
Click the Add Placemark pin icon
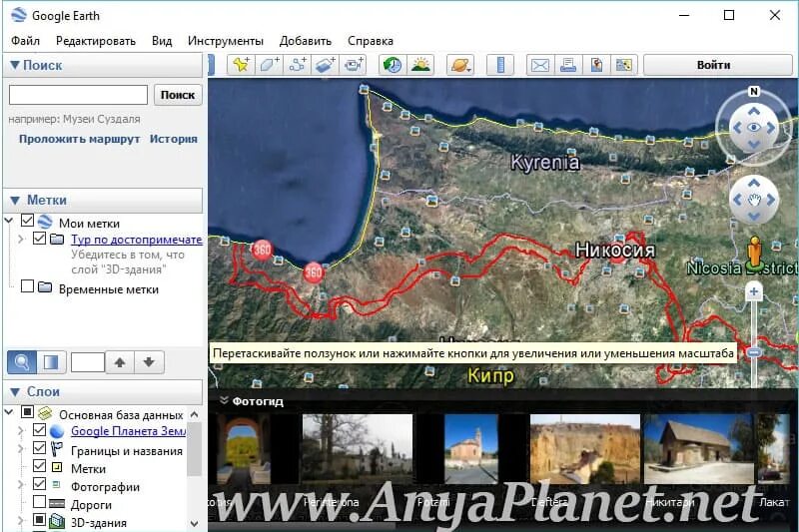click(x=241, y=65)
